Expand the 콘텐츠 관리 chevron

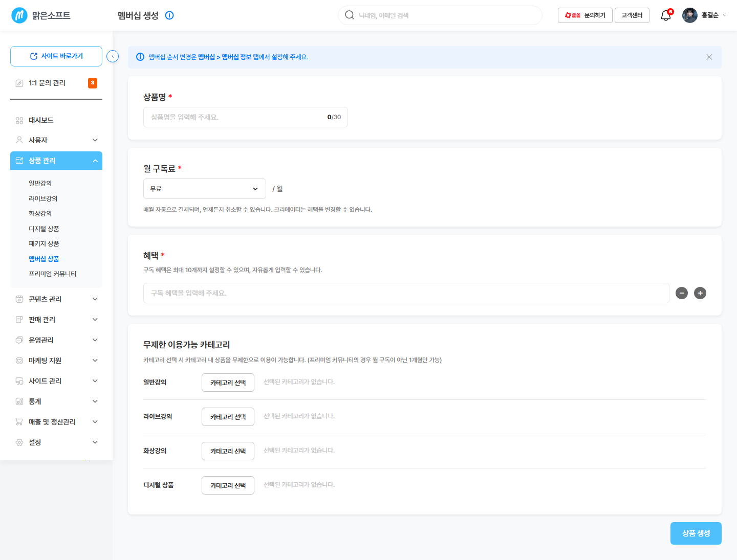tap(95, 299)
